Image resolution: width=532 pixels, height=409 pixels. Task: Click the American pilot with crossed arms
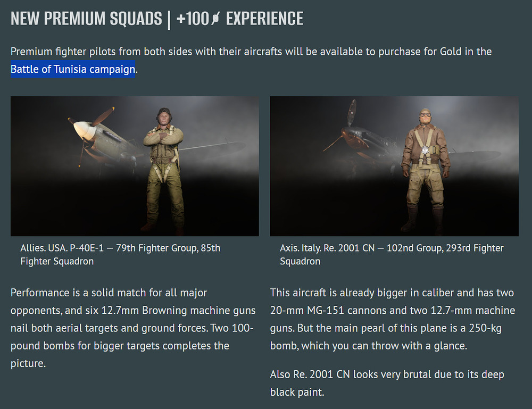pos(163,165)
